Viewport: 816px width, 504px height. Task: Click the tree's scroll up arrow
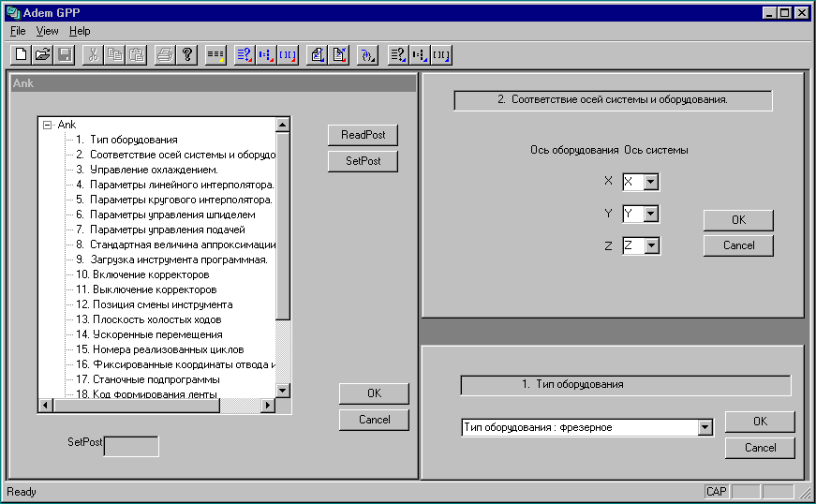(x=283, y=125)
